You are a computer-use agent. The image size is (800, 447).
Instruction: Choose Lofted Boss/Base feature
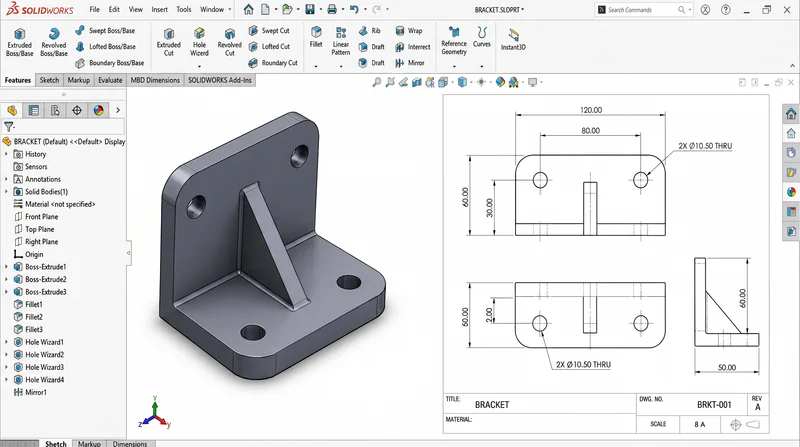point(105,46)
